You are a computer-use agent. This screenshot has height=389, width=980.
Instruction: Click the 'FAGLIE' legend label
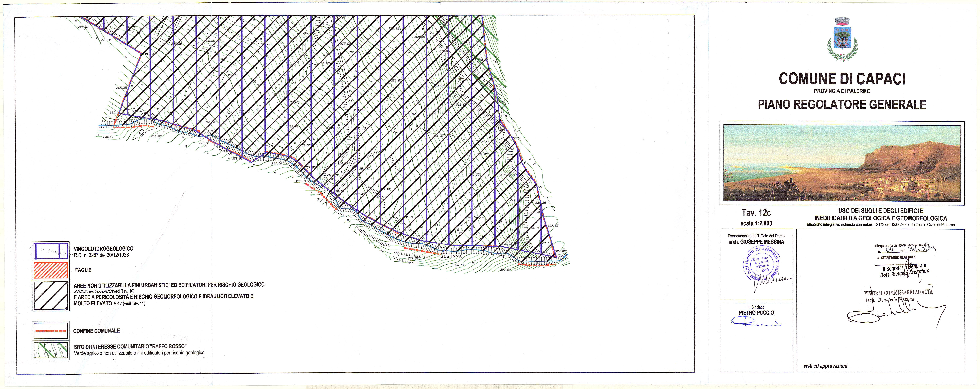(83, 270)
